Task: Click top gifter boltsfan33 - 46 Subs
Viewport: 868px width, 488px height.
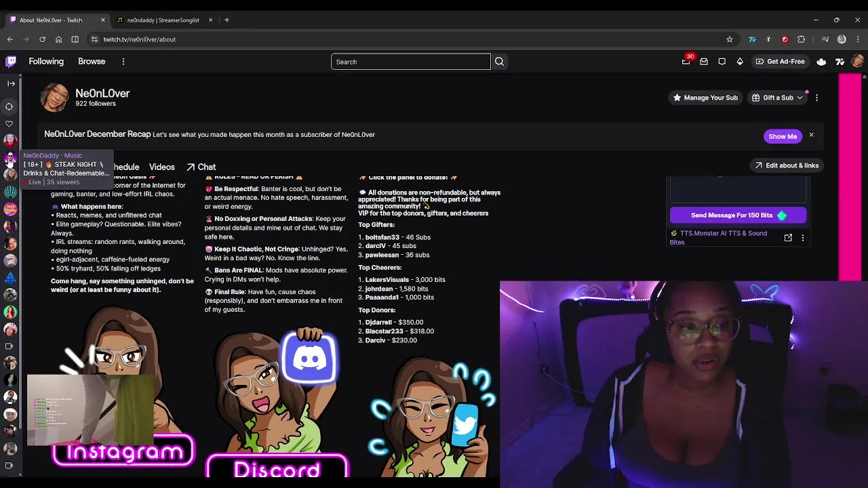Action: click(398, 237)
